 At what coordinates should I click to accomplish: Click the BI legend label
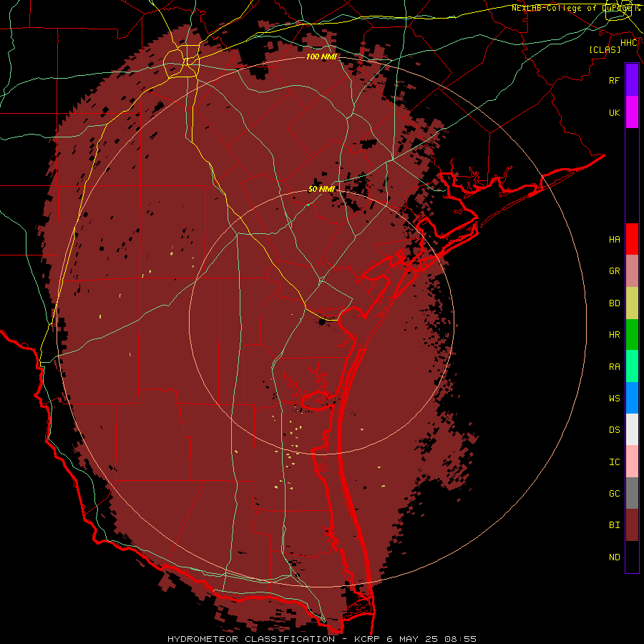(x=614, y=525)
